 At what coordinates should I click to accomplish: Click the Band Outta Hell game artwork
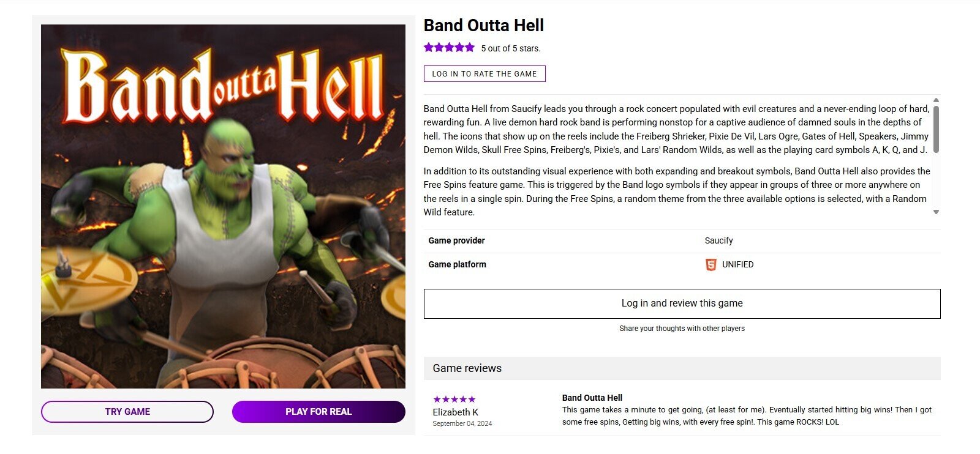pyautogui.click(x=223, y=207)
